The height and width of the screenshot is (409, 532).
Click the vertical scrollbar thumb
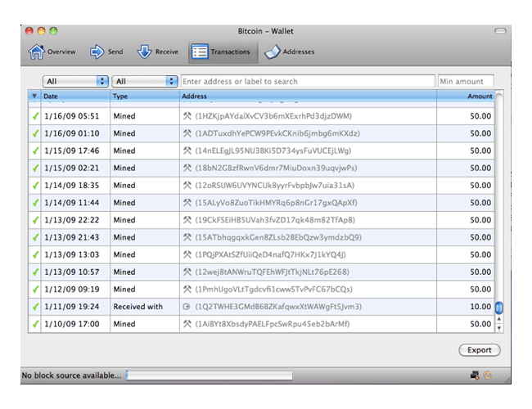point(498,308)
